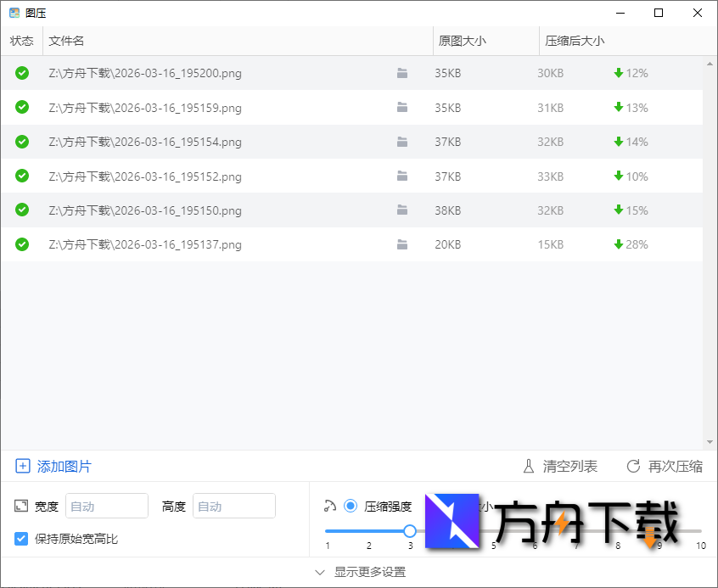Click the 图压 app icon in title bar
The image size is (718, 588).
(x=12, y=13)
